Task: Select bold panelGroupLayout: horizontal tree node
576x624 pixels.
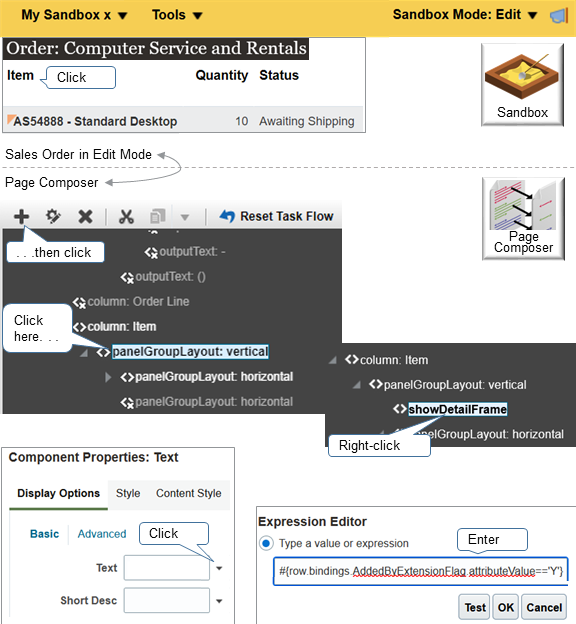Action: (x=214, y=377)
